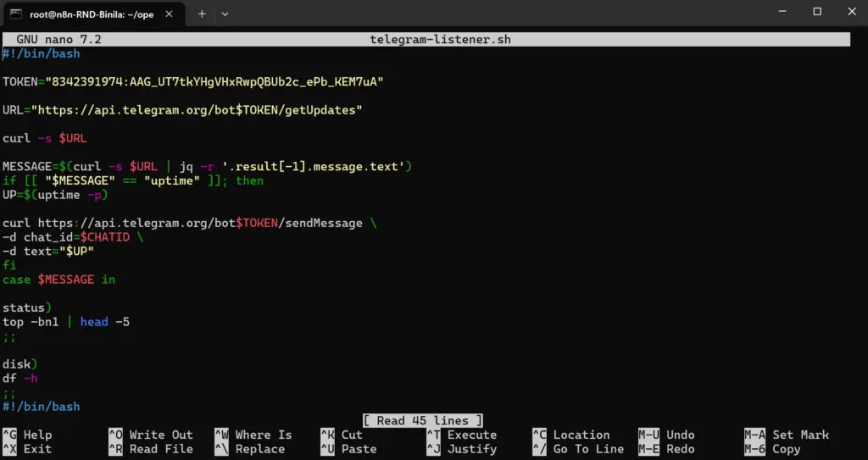Click the ^J Justify shortcut
This screenshot has height=460, width=868.
[x=462, y=449]
